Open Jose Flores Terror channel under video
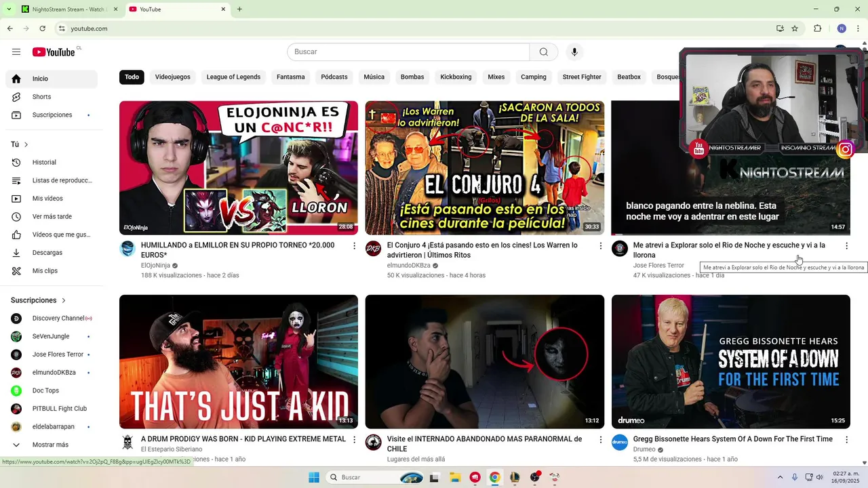Screen dimensions: 868x488 [x=658, y=266]
